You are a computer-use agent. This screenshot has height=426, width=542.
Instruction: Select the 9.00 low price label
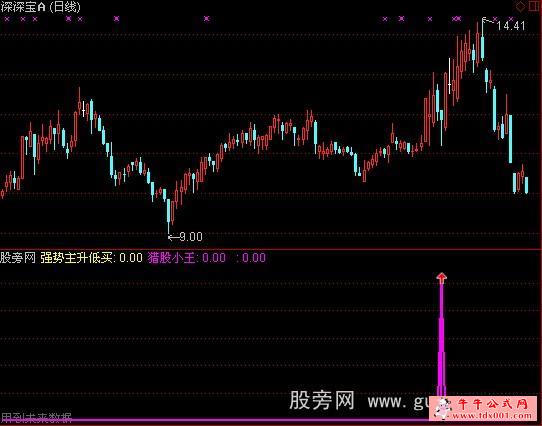click(x=191, y=237)
